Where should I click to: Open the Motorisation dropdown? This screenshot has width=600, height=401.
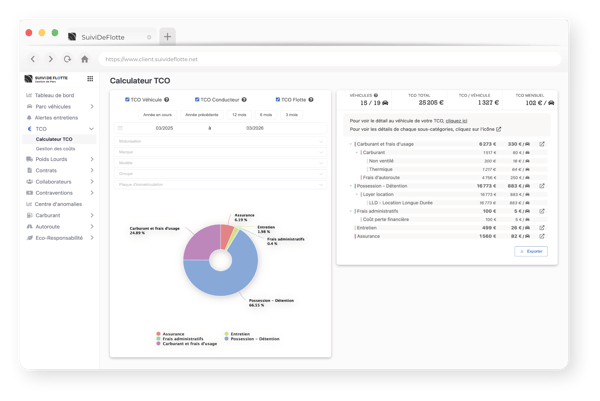pyautogui.click(x=220, y=141)
